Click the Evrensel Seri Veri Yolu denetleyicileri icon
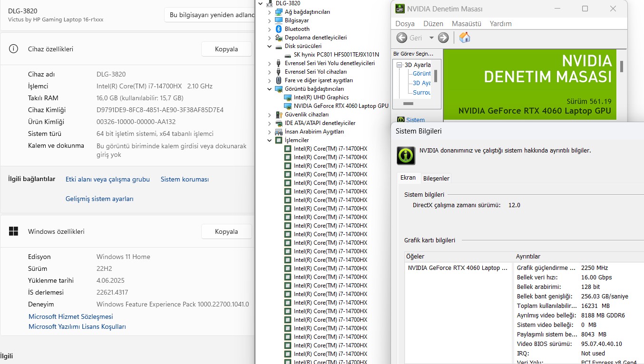The width and height of the screenshot is (644, 364). click(279, 63)
